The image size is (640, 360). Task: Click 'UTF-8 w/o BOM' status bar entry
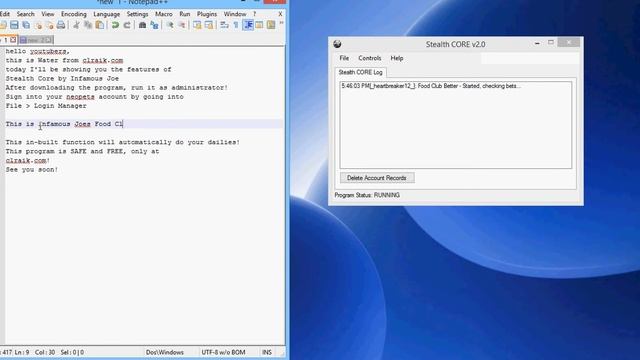(x=223, y=352)
